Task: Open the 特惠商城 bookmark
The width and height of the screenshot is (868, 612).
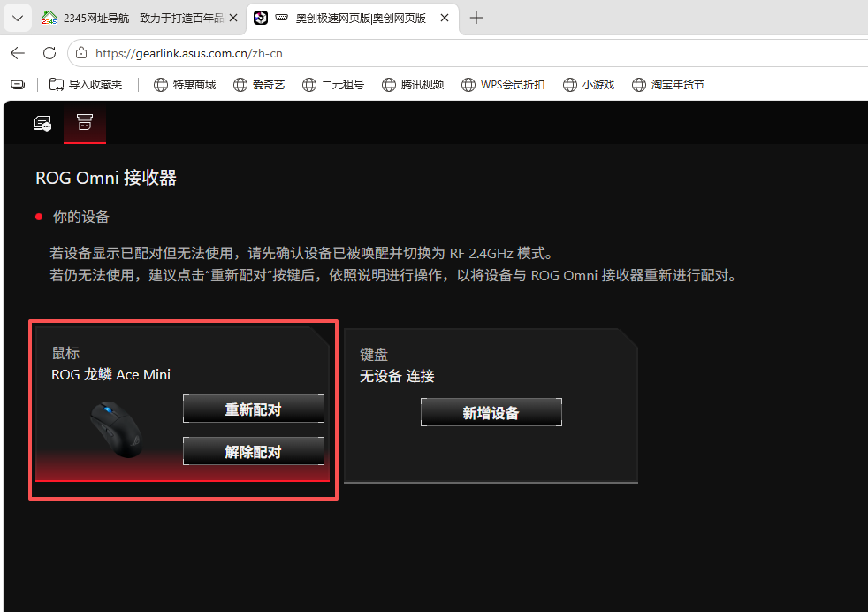Action: click(x=185, y=85)
